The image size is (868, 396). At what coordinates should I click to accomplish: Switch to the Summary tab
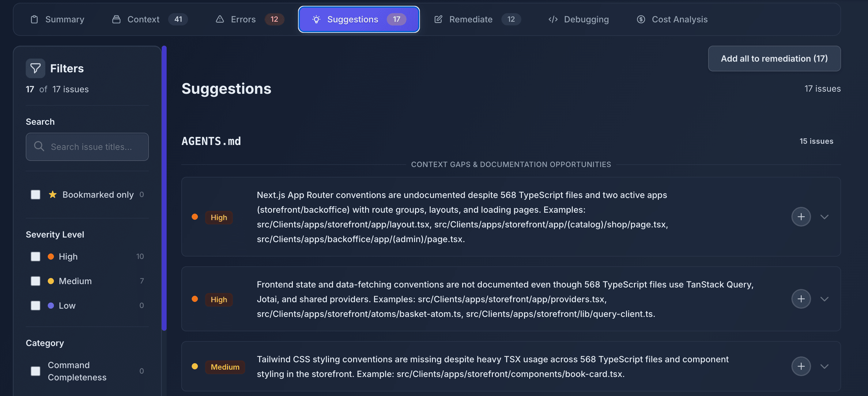(x=57, y=19)
